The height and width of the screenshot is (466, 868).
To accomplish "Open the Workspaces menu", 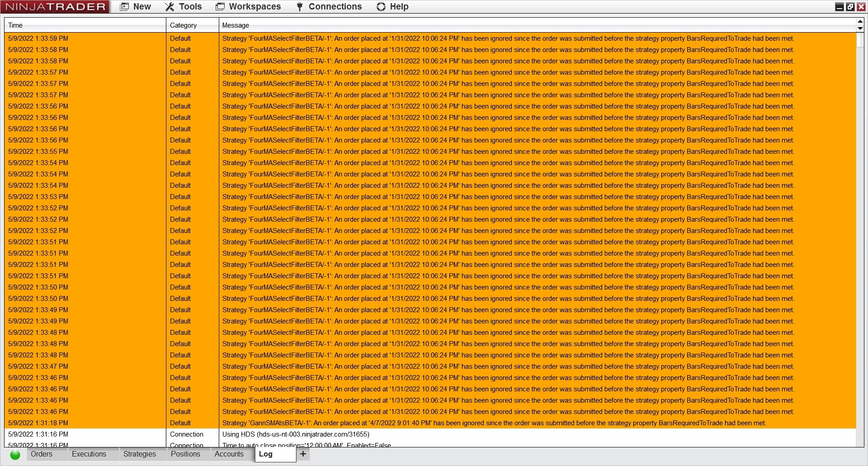I will tap(248, 7).
